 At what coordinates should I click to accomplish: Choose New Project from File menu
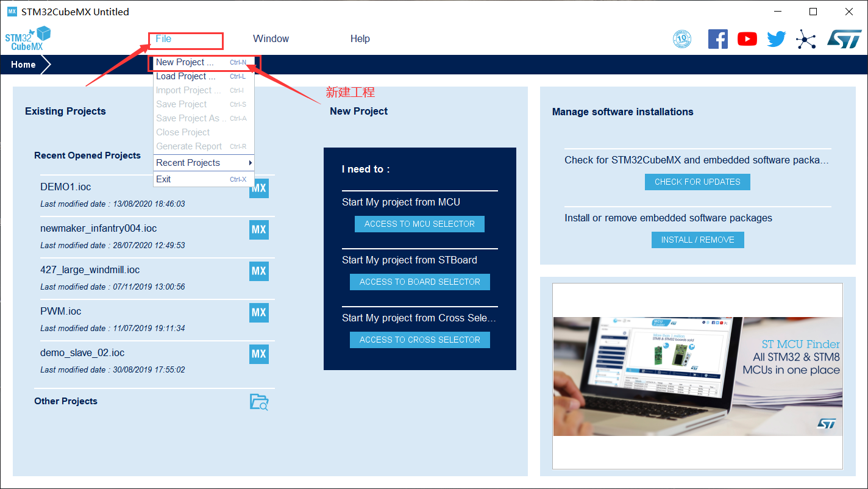[204, 62]
